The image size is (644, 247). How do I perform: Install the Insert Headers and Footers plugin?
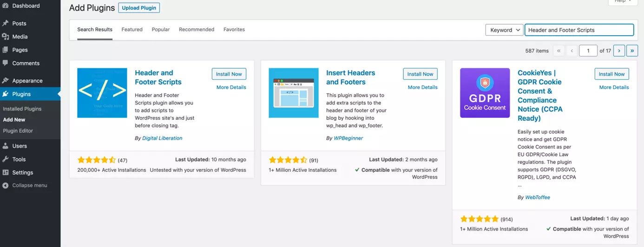420,74
